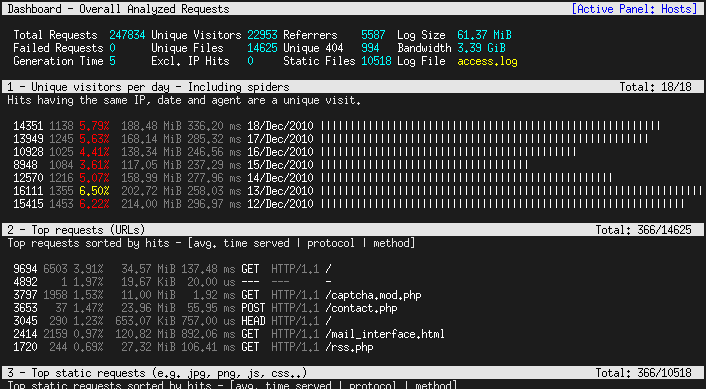Click the Unique Visitors count 22953
The width and height of the screenshot is (706, 389).
tap(262, 35)
